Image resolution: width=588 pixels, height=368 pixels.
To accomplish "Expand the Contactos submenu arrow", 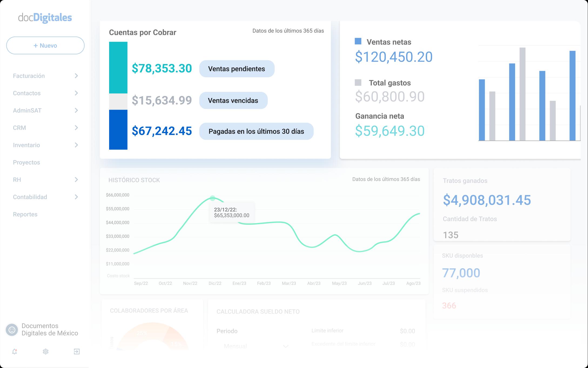I will coord(76,93).
